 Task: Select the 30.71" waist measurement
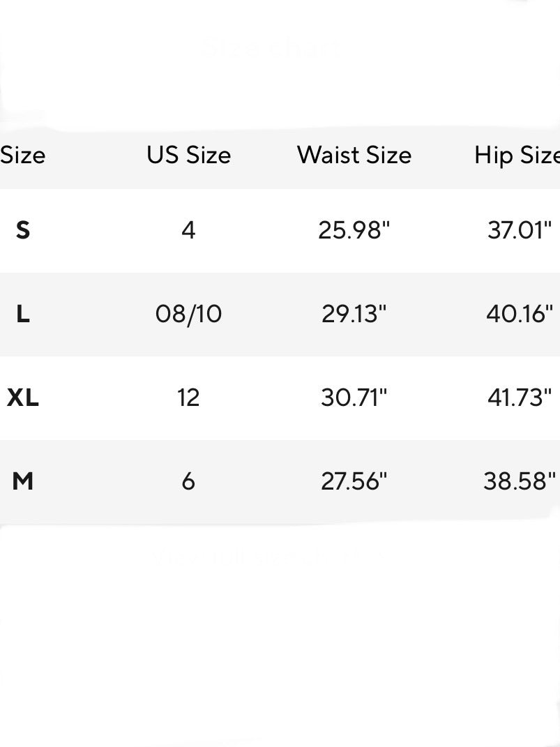(x=354, y=398)
